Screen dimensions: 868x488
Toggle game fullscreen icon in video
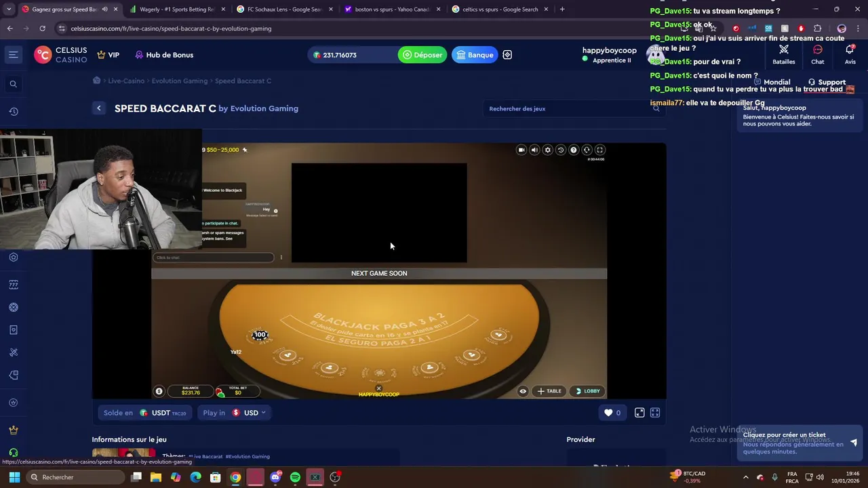click(x=600, y=150)
